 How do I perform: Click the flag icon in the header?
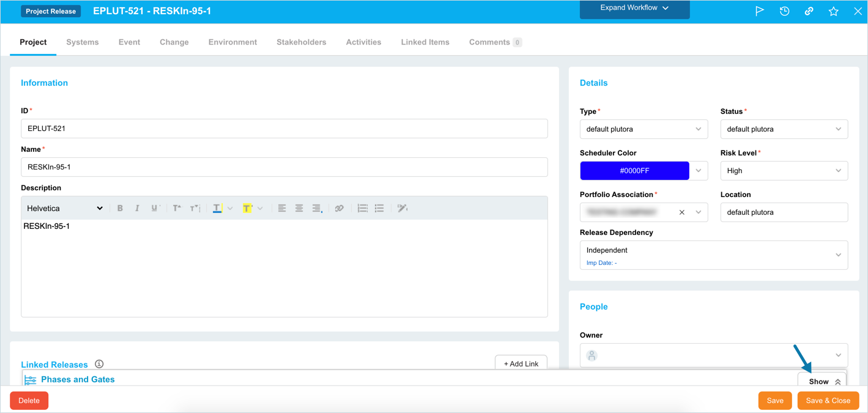(759, 11)
